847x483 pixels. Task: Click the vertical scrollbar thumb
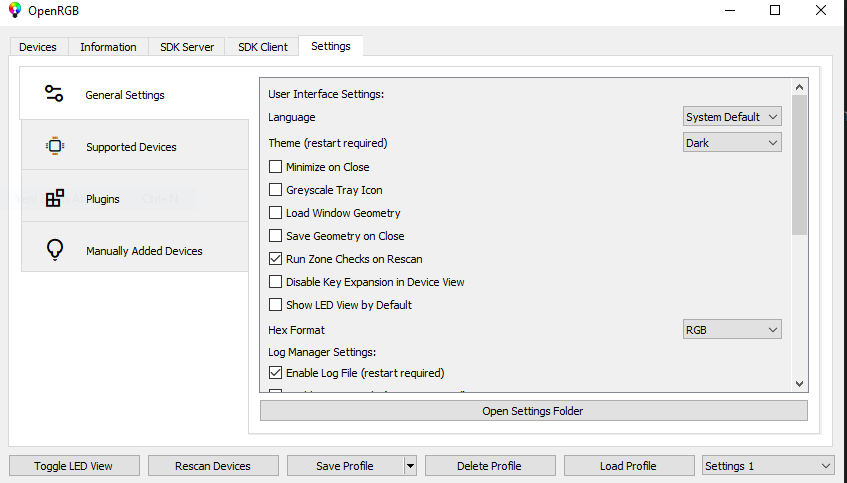[x=799, y=165]
